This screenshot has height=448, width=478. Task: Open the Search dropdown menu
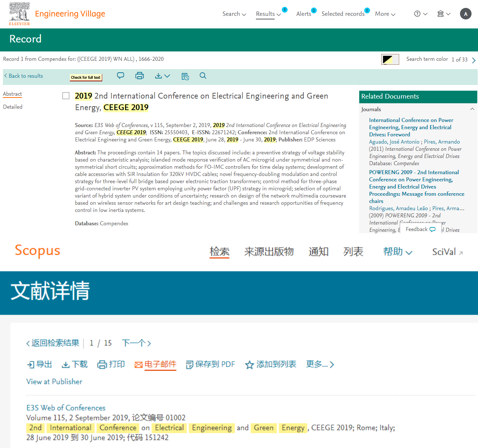click(234, 14)
